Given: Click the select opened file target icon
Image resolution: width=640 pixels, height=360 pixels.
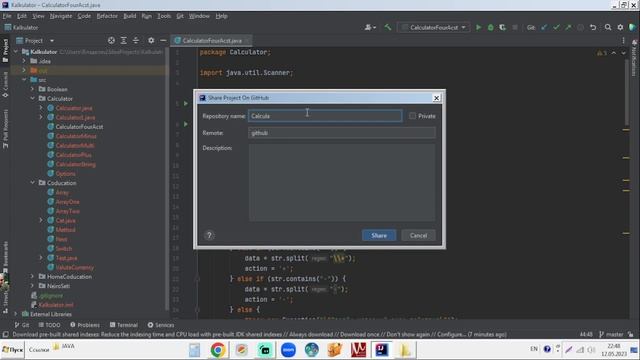Looking at the screenshot, I should pyautogui.click(x=111, y=40).
